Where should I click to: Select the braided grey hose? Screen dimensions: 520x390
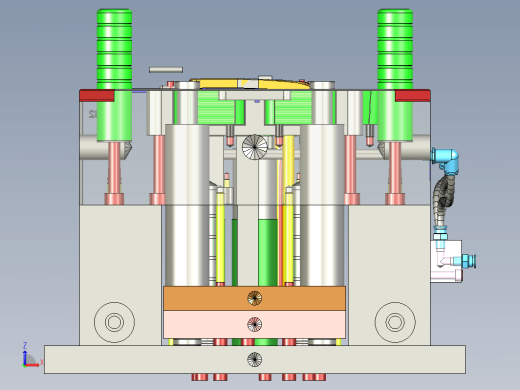443,200
